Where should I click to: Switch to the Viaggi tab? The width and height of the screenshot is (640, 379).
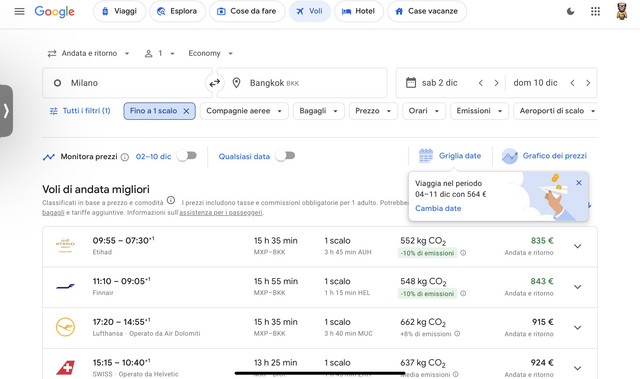point(119,11)
